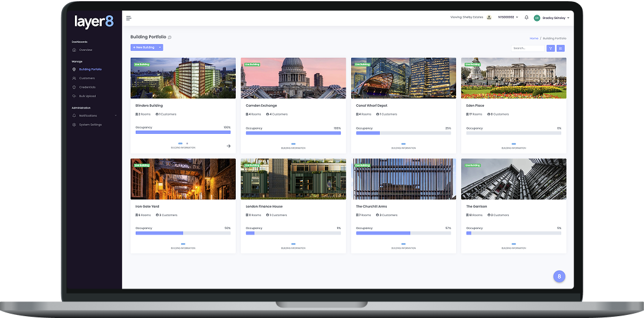Click the building search field
The image size is (644, 318).
pos(527,48)
